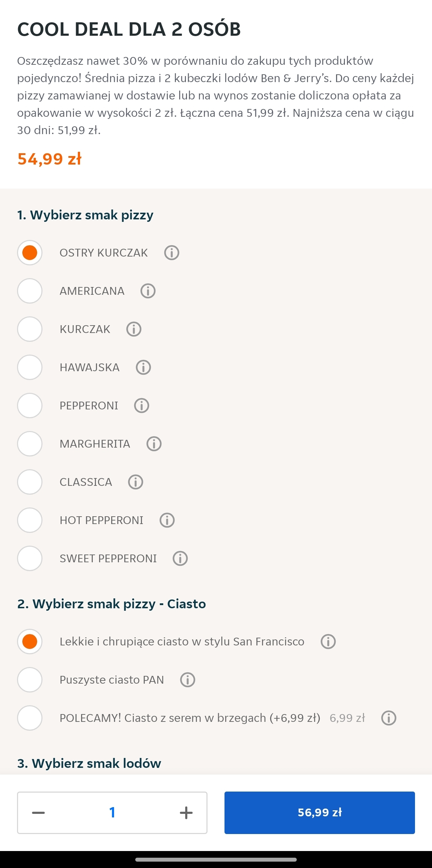432x868 pixels.
Task: Decrease quantity with minus button
Action: click(x=38, y=813)
